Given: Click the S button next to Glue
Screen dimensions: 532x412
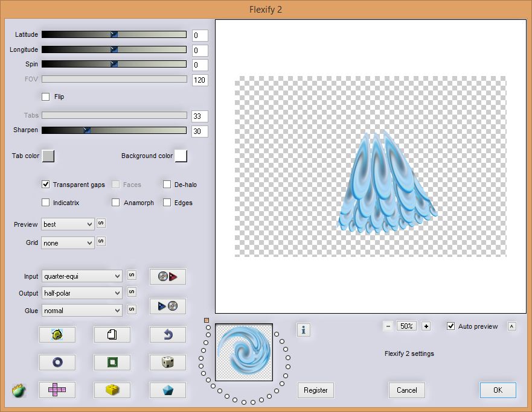Looking at the screenshot, I should coord(132,309).
